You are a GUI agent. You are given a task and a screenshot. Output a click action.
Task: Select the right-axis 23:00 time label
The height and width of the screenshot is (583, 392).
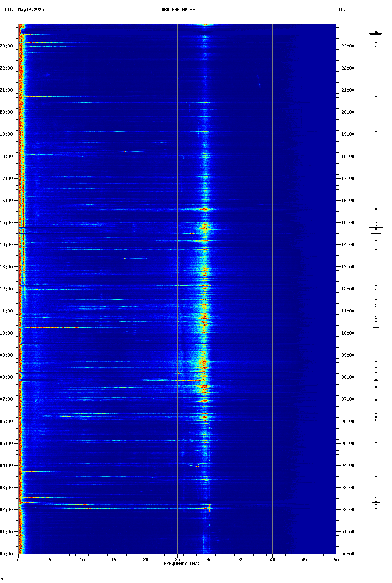pyautogui.click(x=348, y=46)
